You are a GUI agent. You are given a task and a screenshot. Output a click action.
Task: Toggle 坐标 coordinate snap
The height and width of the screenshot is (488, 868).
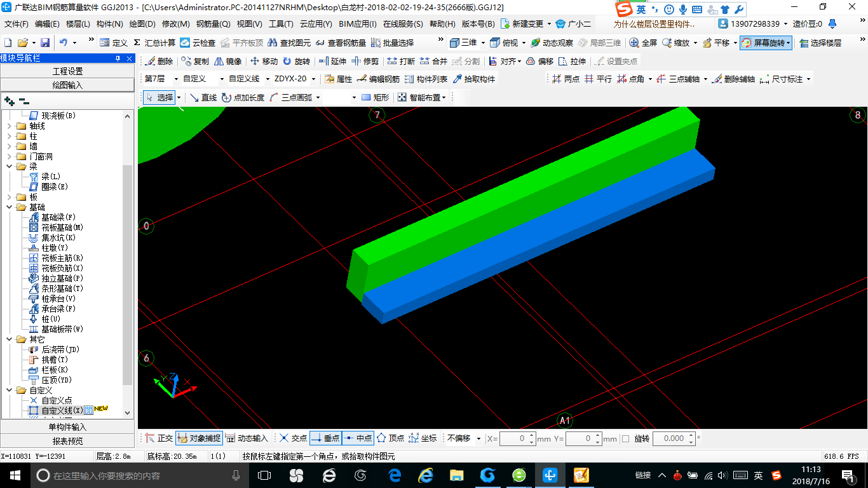[423, 438]
